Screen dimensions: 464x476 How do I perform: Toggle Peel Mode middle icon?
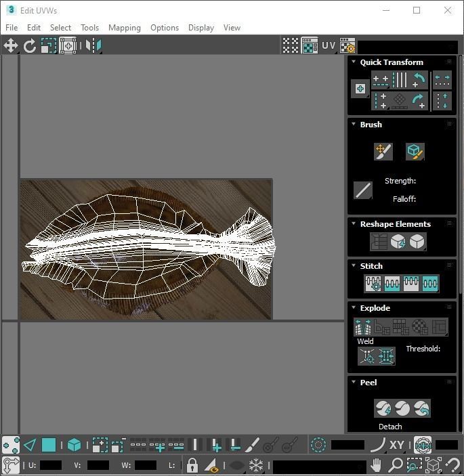point(402,408)
